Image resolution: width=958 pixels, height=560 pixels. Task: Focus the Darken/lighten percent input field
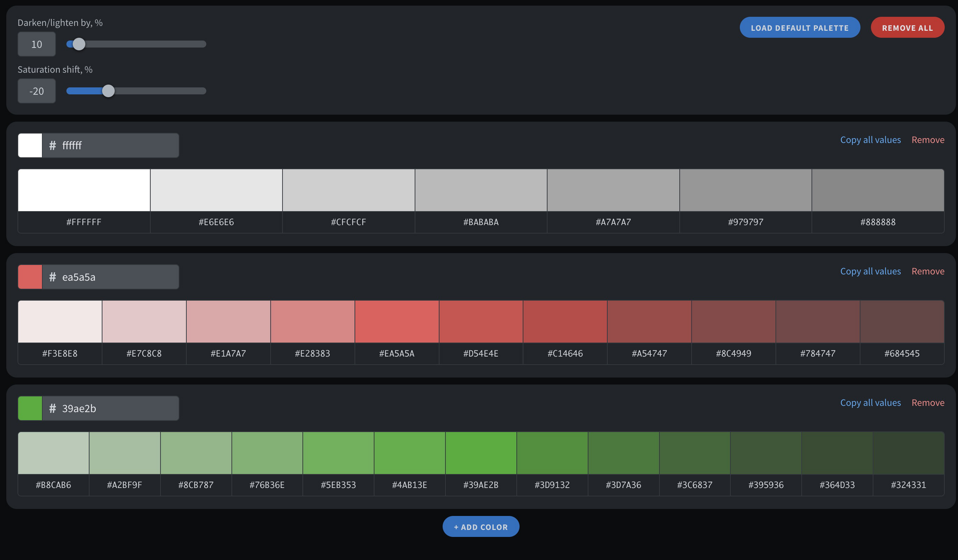[37, 44]
